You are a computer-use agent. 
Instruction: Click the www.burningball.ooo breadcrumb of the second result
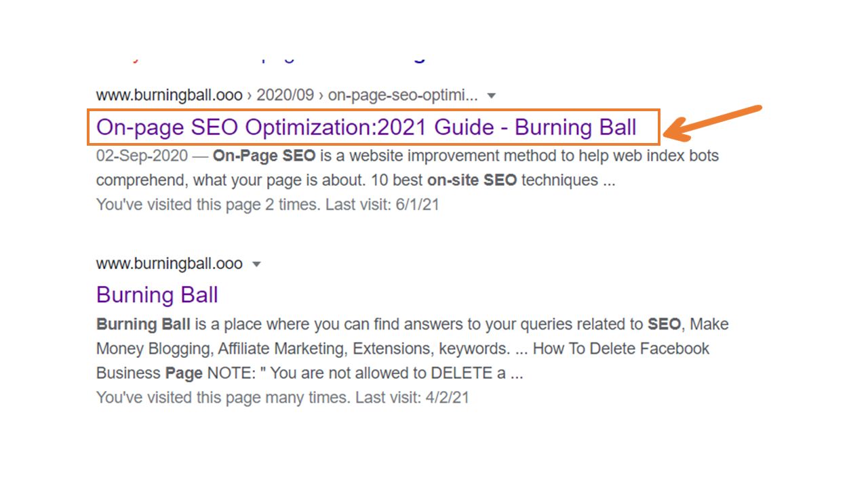coord(168,264)
